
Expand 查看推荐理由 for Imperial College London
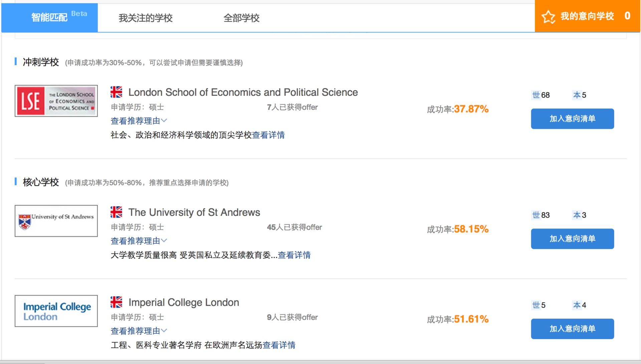coord(139,331)
